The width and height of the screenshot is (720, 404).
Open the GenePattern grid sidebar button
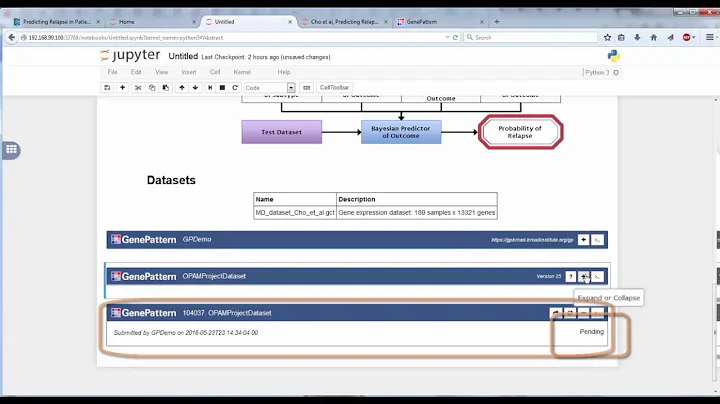(11, 149)
